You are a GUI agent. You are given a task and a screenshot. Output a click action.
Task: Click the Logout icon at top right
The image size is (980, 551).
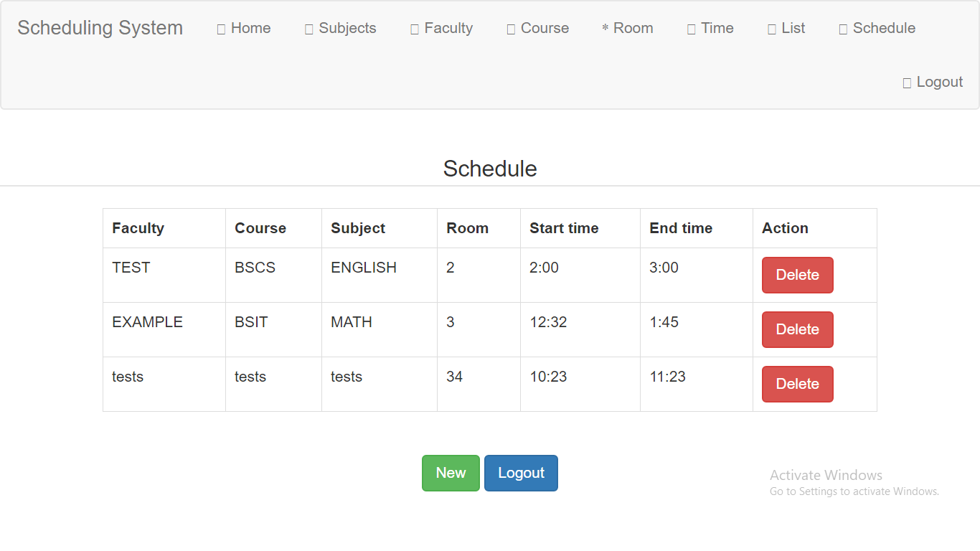click(906, 82)
